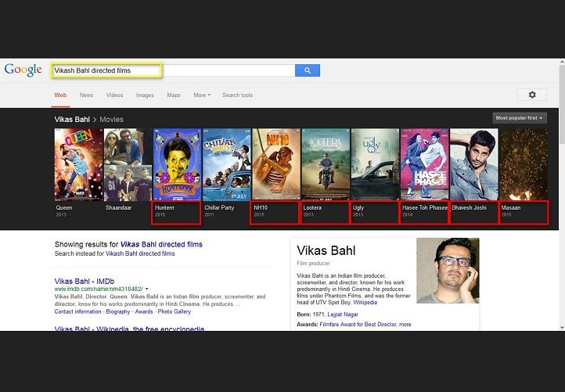Open the Biography sitelink
The height and width of the screenshot is (392, 565).
pyautogui.click(x=118, y=311)
